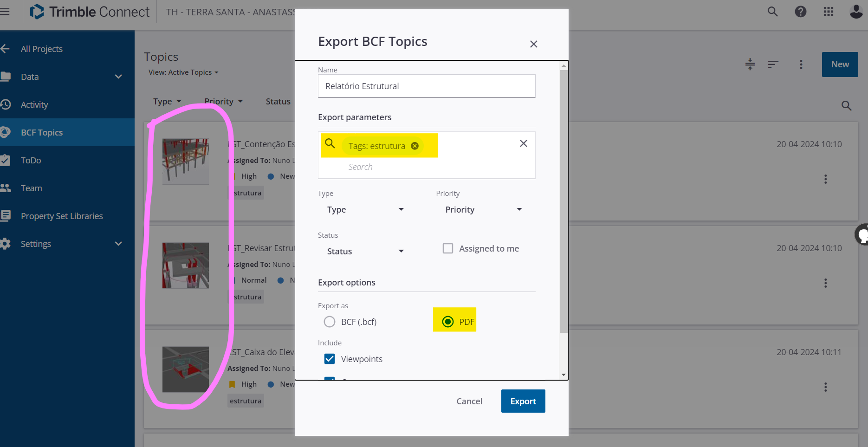Open the Activity section from sidebar

(35, 104)
